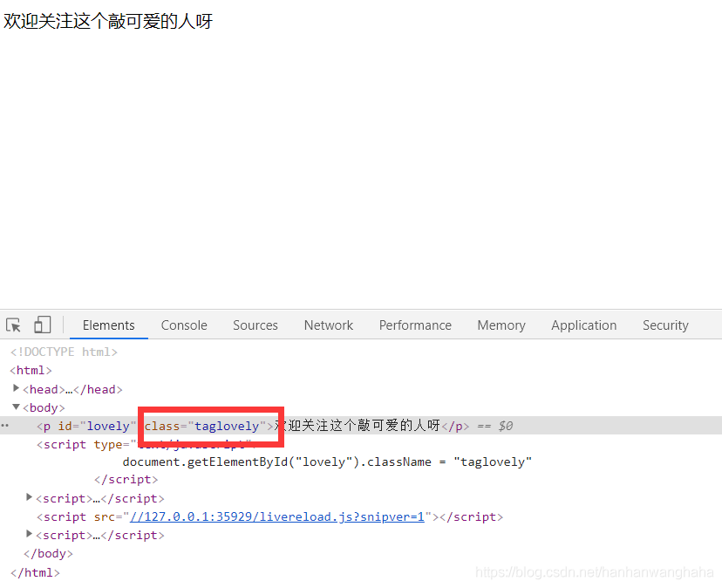Switch to the Elements tab
This screenshot has height=588, width=722.
pyautogui.click(x=109, y=325)
